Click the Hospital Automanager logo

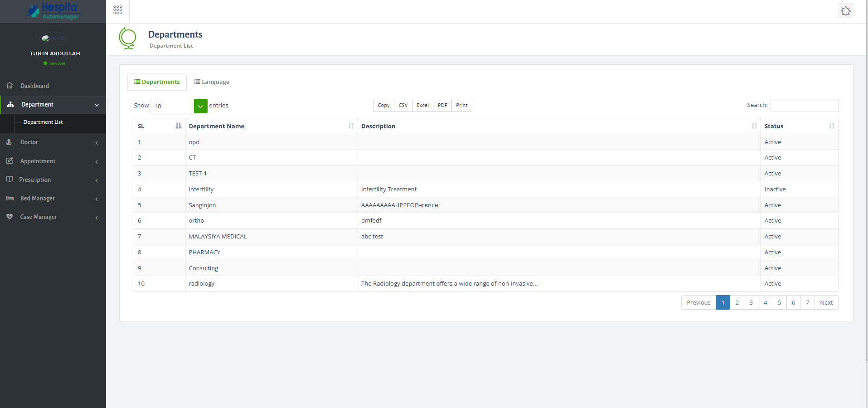53,10
